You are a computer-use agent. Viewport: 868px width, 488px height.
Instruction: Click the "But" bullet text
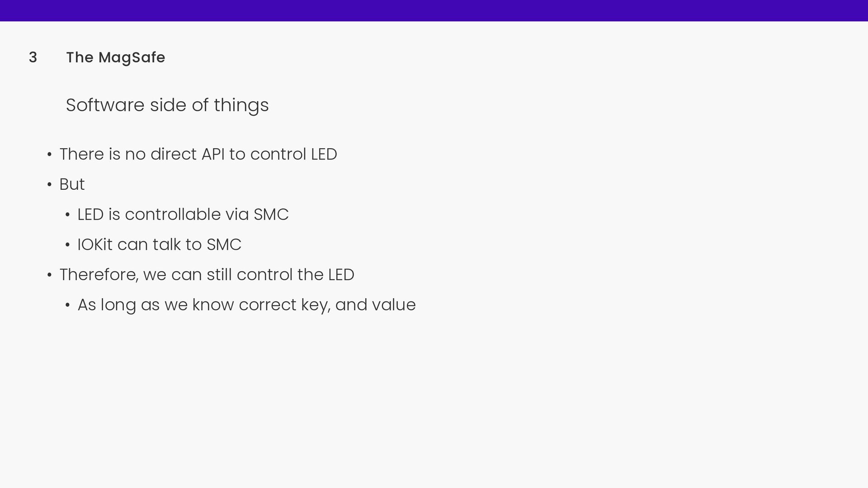click(x=72, y=184)
